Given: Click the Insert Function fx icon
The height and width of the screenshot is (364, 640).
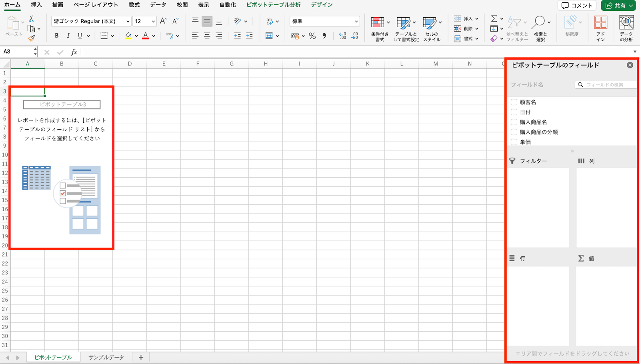Looking at the screenshot, I should 74,52.
